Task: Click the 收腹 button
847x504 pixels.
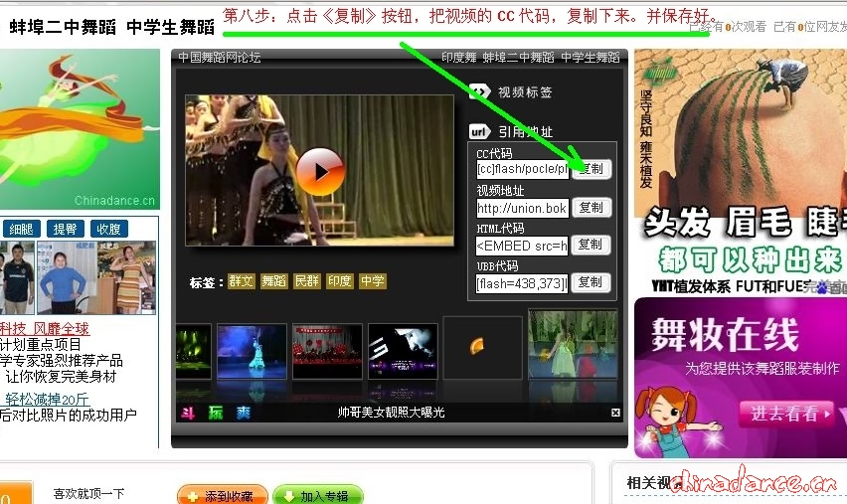Action: [109, 229]
